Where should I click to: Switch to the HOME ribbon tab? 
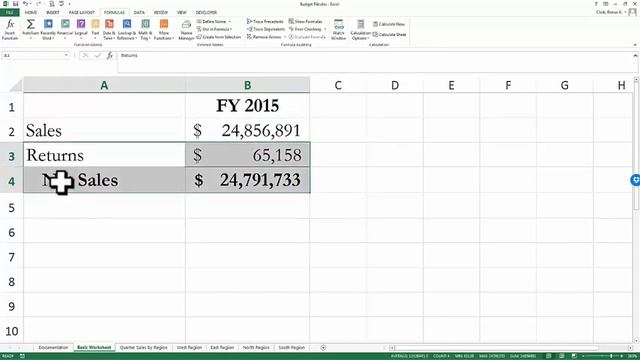[31, 13]
